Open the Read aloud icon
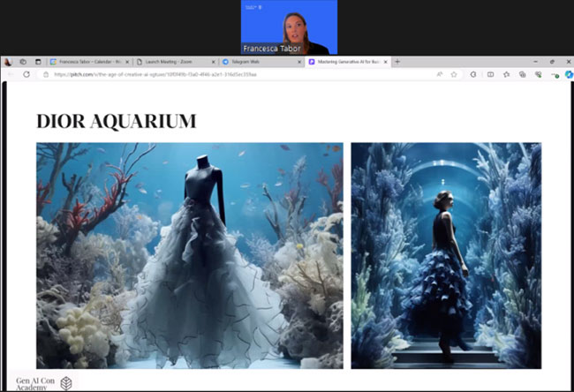The height and width of the screenshot is (392, 574). pyautogui.click(x=440, y=74)
